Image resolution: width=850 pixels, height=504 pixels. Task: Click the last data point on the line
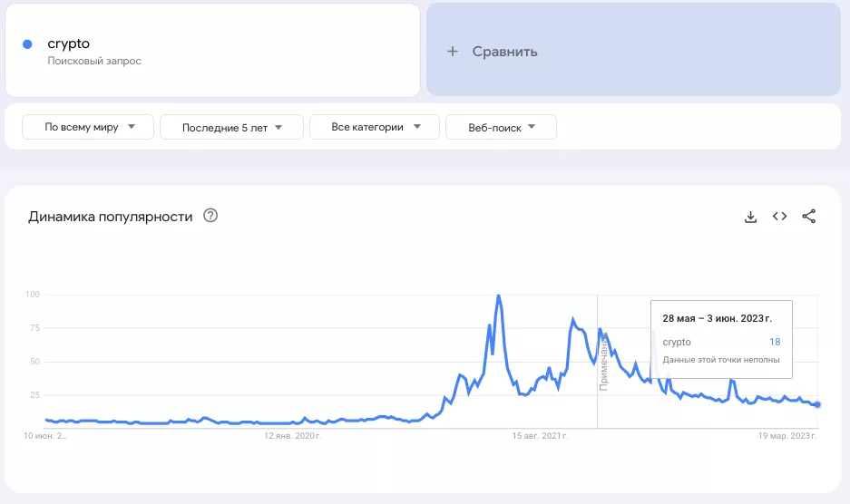pos(817,404)
